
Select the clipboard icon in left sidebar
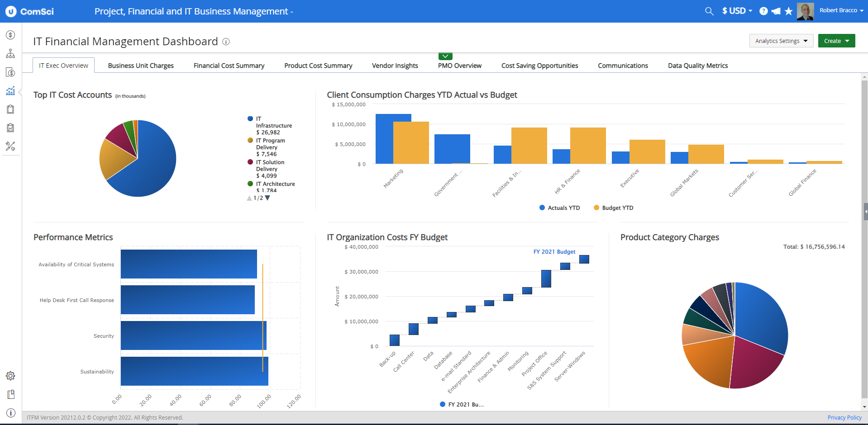(x=10, y=109)
